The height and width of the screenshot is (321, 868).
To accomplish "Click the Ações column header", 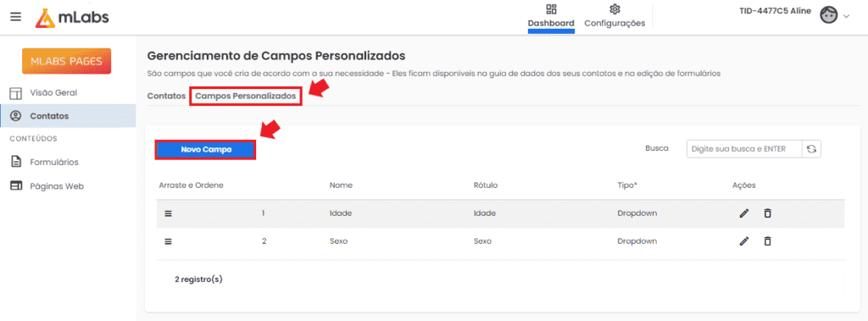I will tap(743, 185).
